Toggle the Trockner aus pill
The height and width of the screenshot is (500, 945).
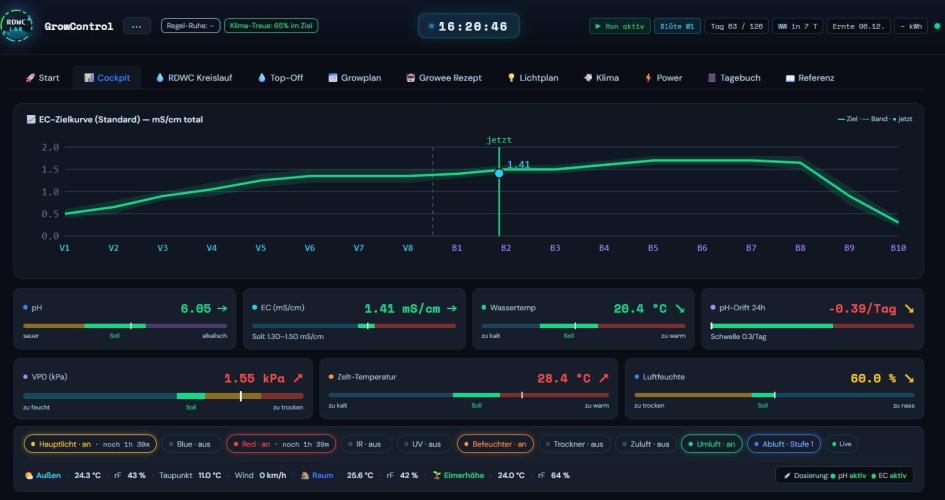(576, 444)
